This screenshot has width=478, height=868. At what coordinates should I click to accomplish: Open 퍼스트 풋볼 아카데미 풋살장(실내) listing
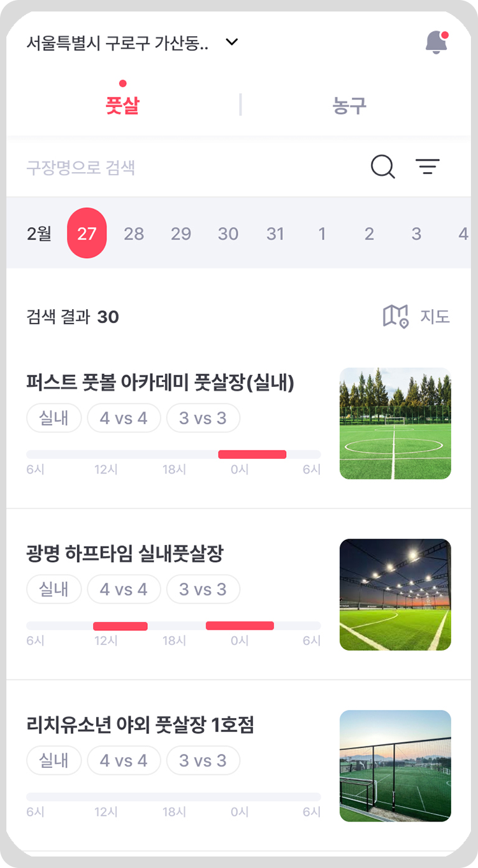[160, 382]
